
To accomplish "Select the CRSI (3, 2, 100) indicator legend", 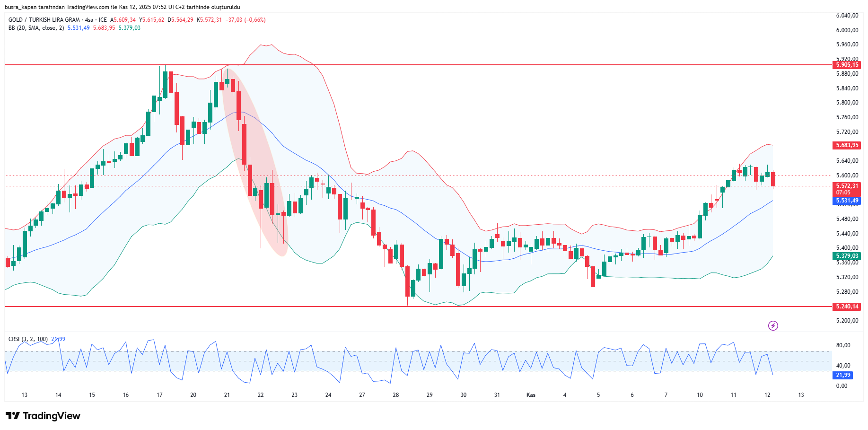I will [28, 339].
